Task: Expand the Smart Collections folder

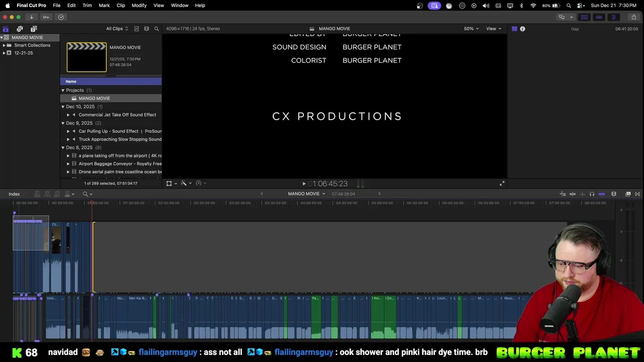Action: [4, 45]
